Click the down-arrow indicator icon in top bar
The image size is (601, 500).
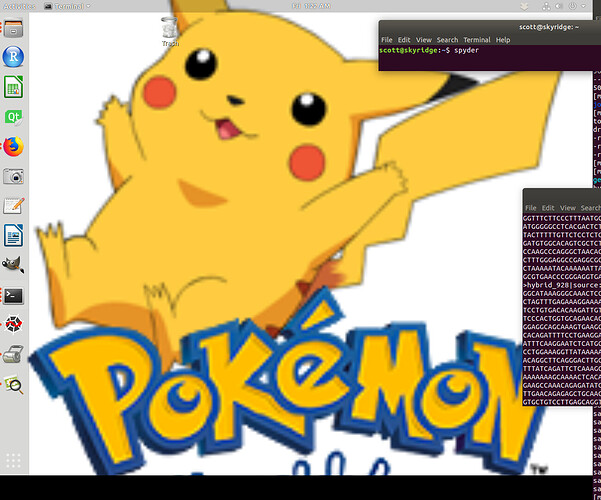[524, 6]
